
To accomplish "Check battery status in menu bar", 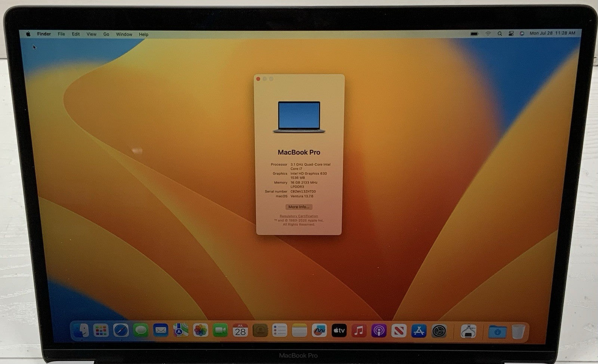I will (475, 34).
